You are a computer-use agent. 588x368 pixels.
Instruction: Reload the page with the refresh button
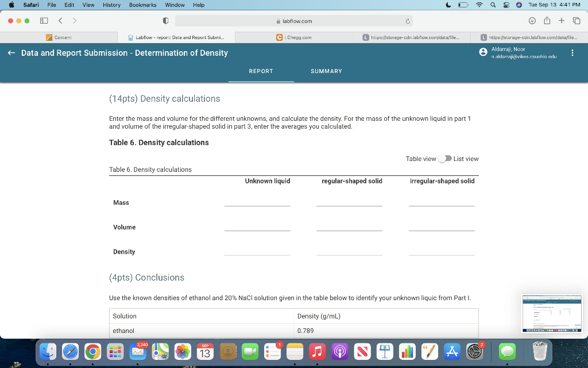(407, 20)
